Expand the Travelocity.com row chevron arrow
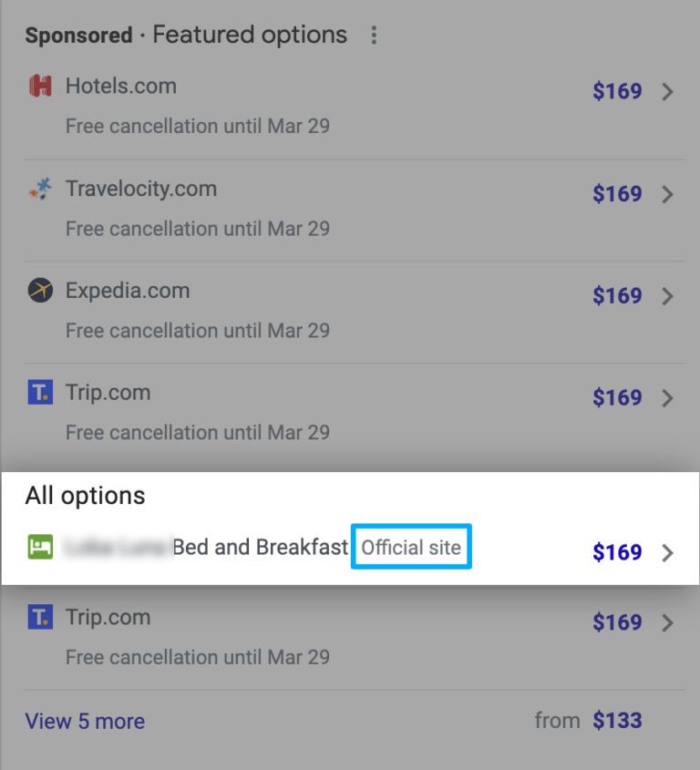Image resolution: width=700 pixels, height=770 pixels. click(x=667, y=194)
